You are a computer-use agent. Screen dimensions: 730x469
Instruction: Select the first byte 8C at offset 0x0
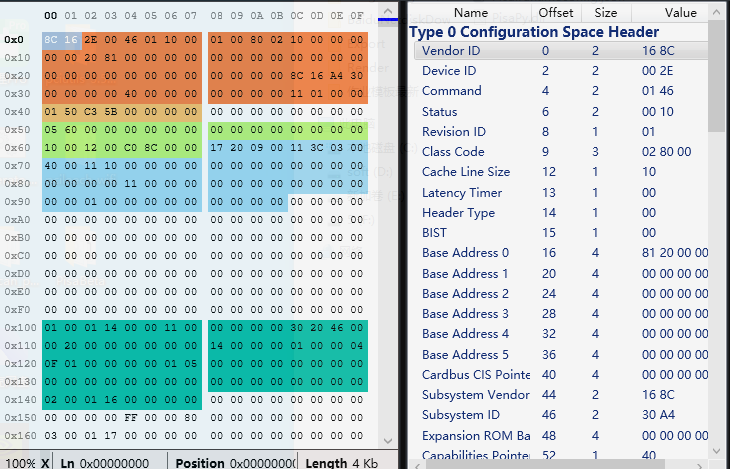50,39
